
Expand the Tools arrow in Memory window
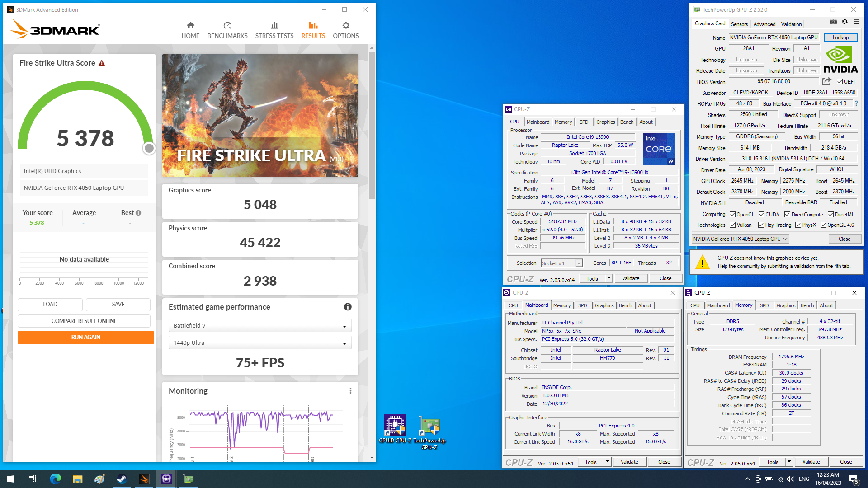[789, 462]
